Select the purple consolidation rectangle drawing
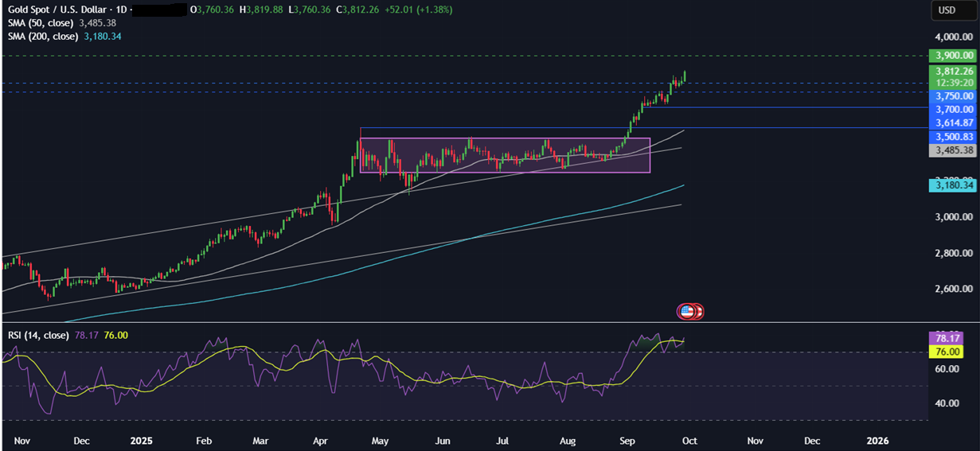Viewport: 980px width, 451px height. (505, 139)
